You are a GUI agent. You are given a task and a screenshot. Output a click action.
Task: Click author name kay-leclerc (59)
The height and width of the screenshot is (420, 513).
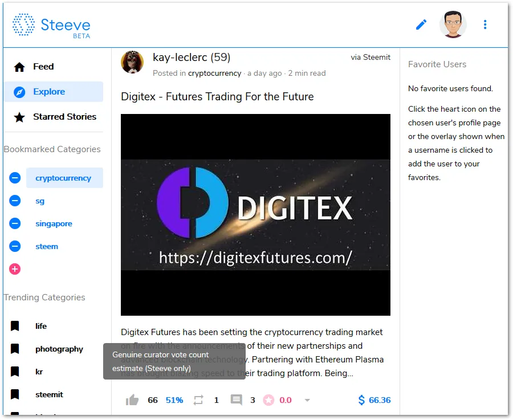[x=192, y=57]
